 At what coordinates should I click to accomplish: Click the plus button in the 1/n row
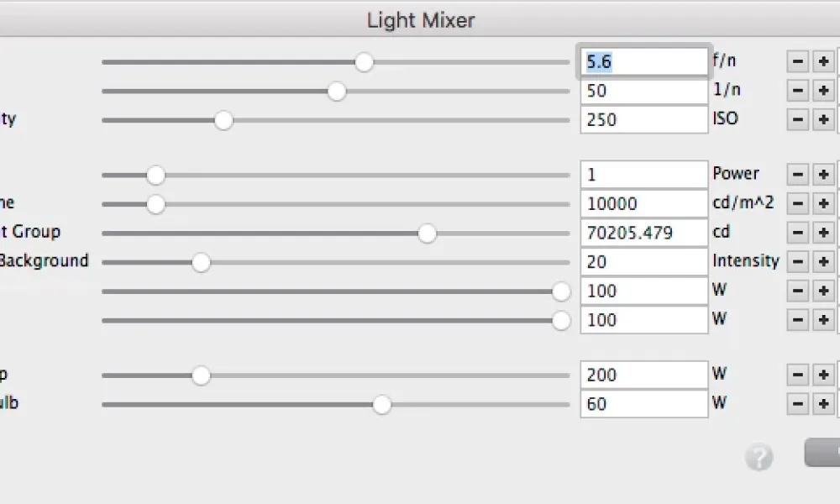(x=823, y=90)
